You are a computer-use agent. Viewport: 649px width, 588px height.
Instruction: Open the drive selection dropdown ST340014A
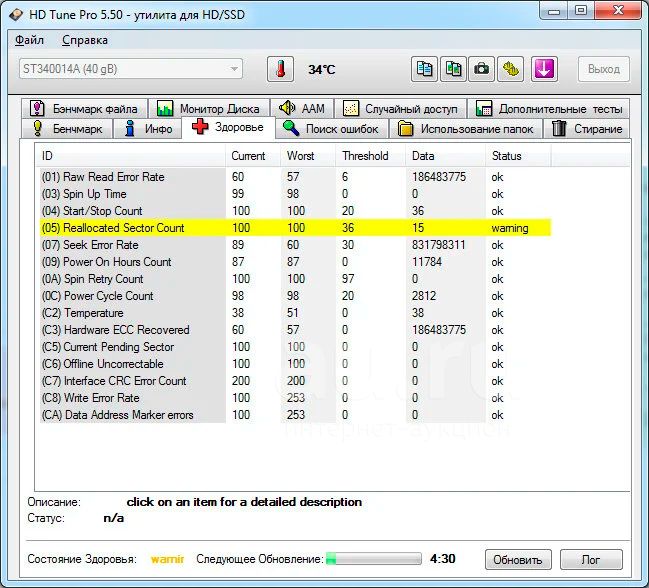(x=130, y=69)
